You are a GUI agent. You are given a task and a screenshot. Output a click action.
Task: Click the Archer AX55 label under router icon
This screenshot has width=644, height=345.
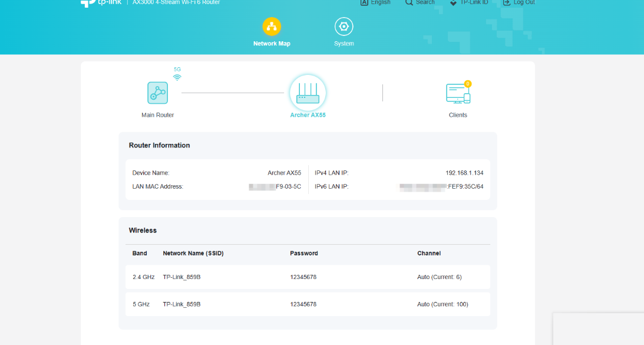tap(308, 115)
